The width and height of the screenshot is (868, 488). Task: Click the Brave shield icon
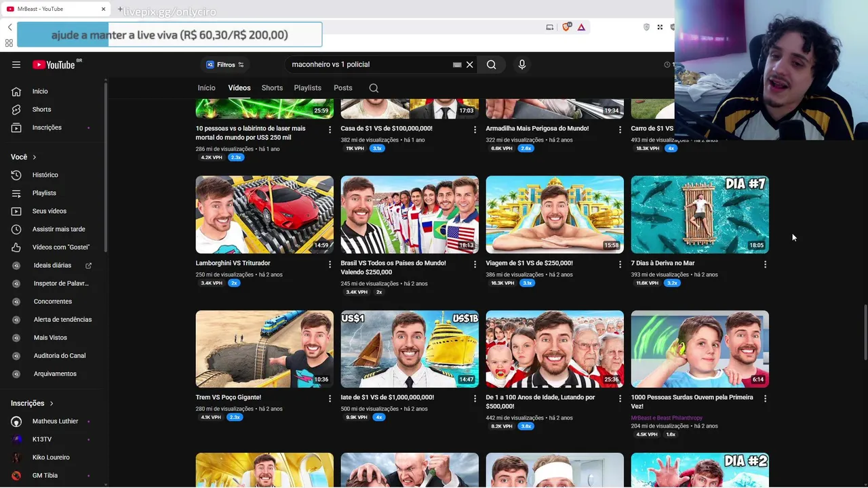pos(566,27)
